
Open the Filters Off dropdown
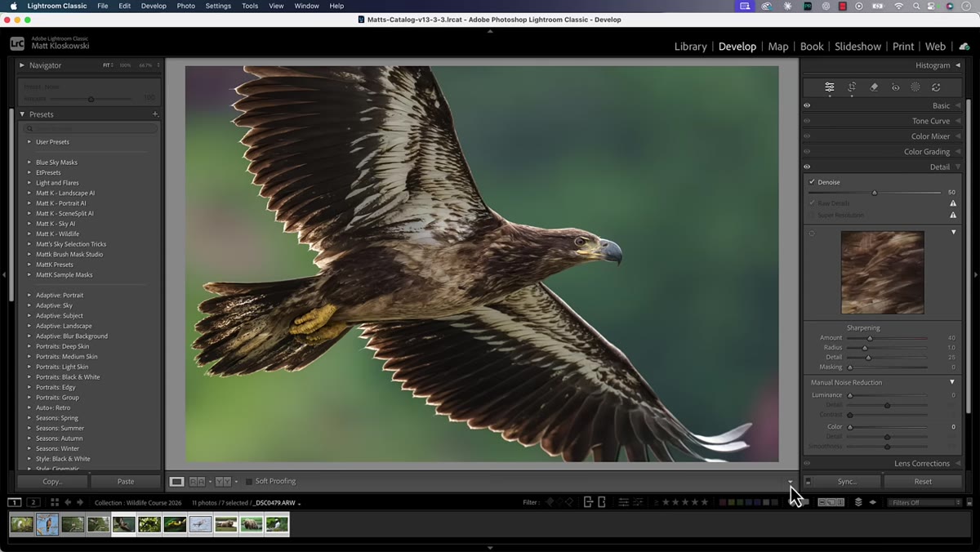(925, 502)
